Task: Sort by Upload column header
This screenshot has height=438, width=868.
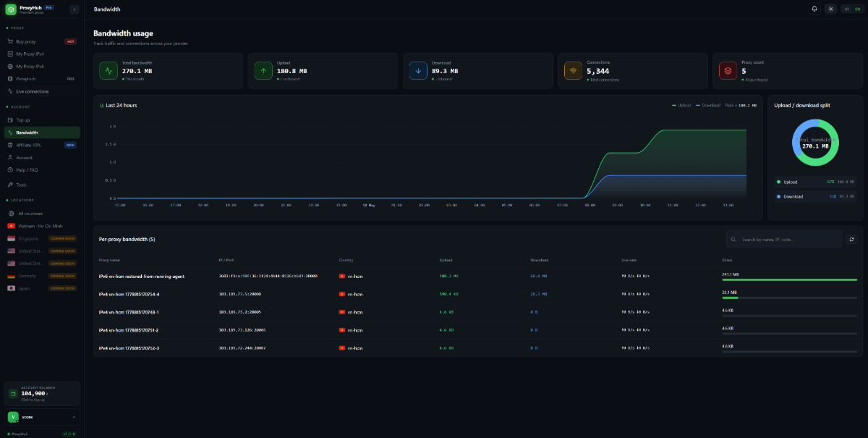Action: click(446, 260)
